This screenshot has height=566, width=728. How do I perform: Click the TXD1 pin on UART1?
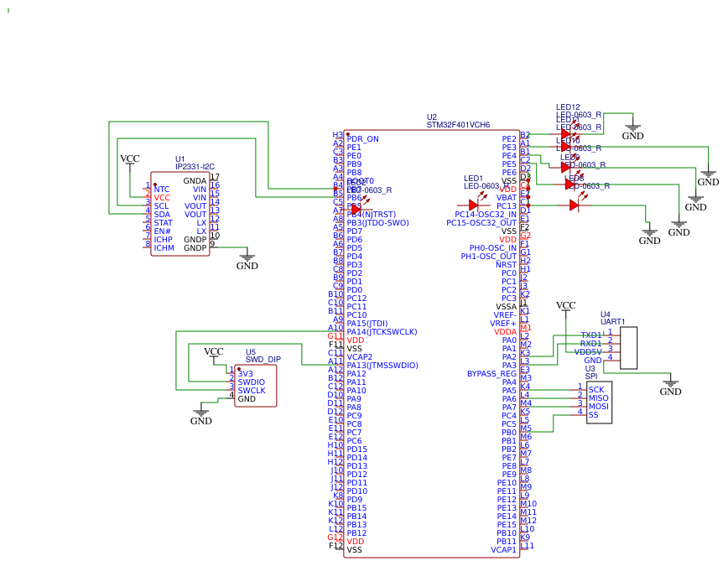(591, 335)
